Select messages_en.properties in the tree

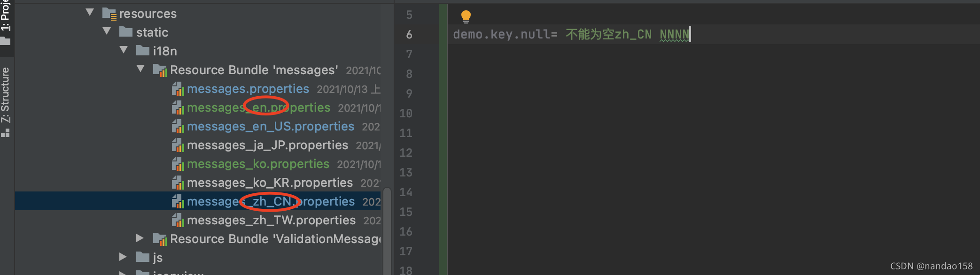click(x=258, y=107)
